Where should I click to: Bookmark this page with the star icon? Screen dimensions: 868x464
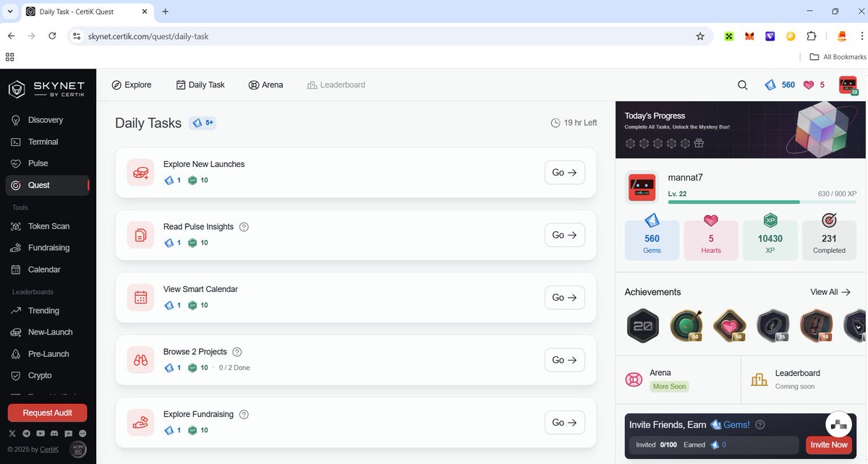pyautogui.click(x=700, y=36)
